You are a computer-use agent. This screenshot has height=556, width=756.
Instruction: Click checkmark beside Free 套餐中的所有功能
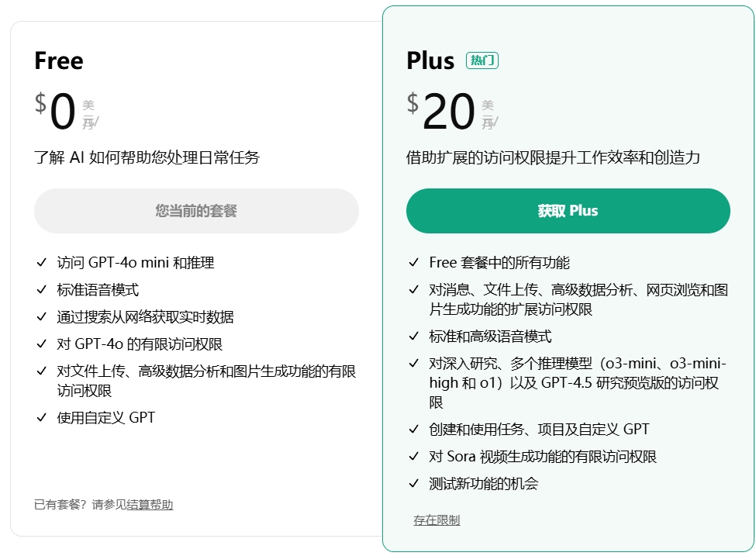[x=414, y=262]
